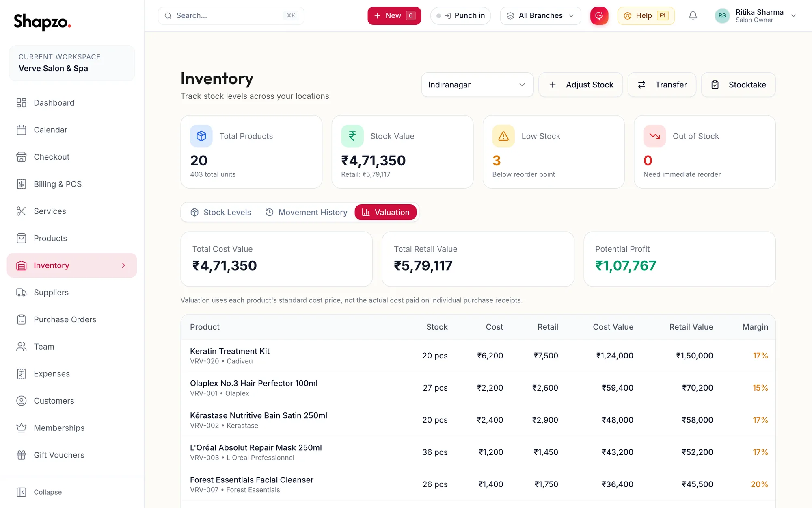Click the Margin column header
Image resolution: width=812 pixels, height=508 pixels.
tap(755, 327)
